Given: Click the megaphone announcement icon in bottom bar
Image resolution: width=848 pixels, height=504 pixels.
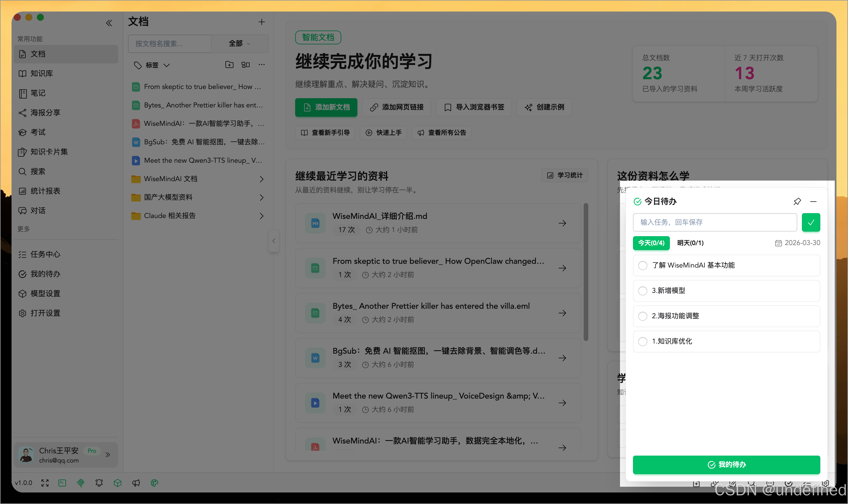Looking at the screenshot, I should [136, 483].
